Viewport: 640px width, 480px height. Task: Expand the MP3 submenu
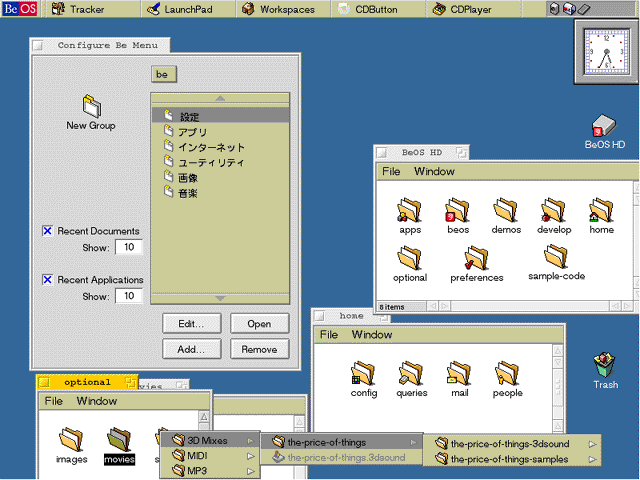[x=211, y=471]
